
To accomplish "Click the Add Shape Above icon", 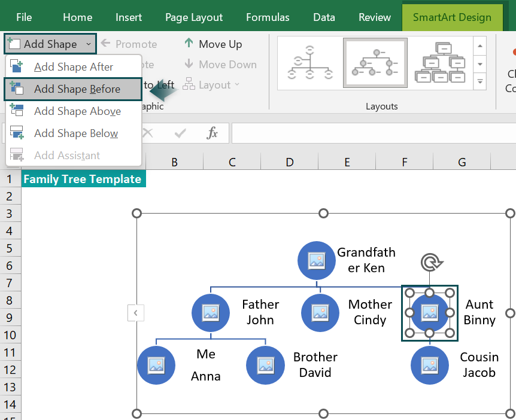I will point(16,110).
